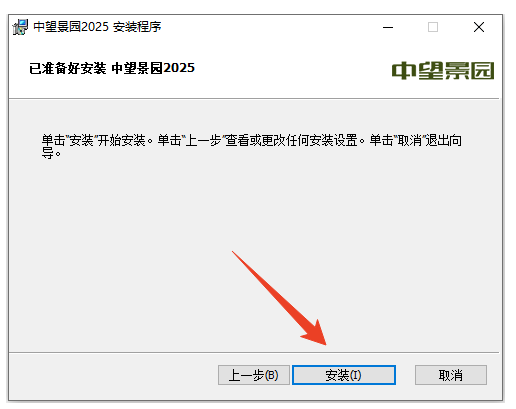
Task: Click the horizontal separator line above the buttons
Action: pos(254,352)
